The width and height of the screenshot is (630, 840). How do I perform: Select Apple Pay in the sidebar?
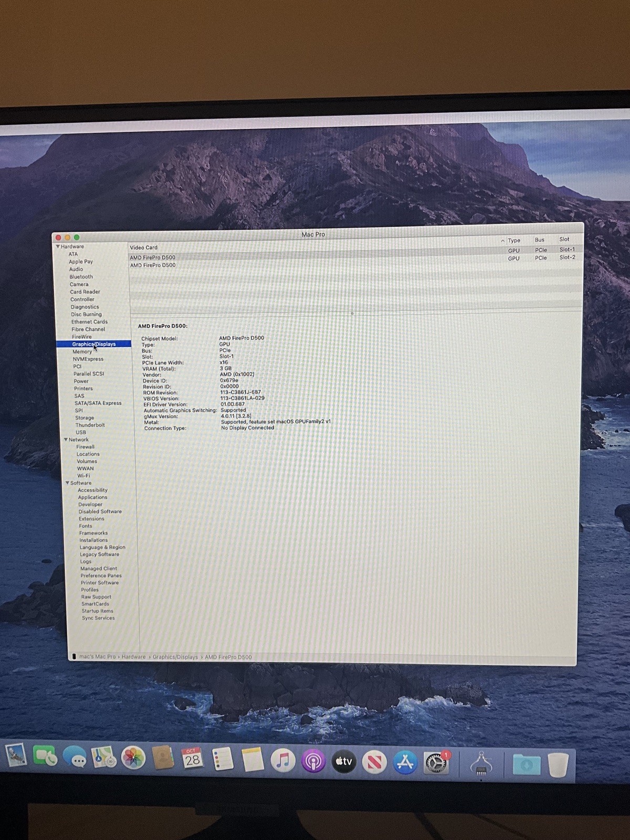(81, 261)
